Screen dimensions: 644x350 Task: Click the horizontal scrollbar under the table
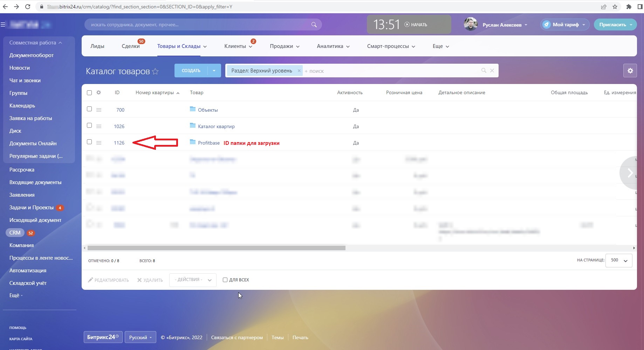[216, 248]
